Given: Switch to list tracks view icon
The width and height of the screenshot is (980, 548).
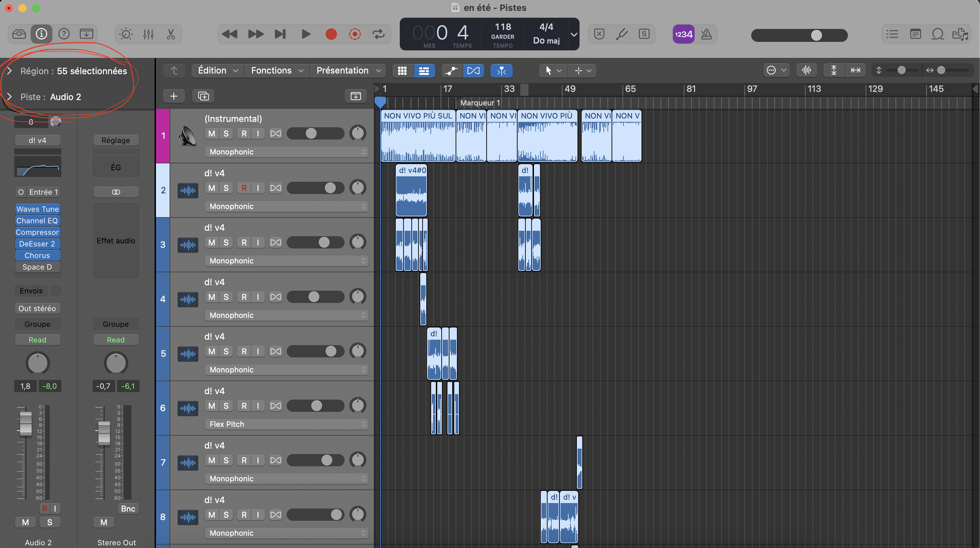Looking at the screenshot, I should click(x=424, y=70).
